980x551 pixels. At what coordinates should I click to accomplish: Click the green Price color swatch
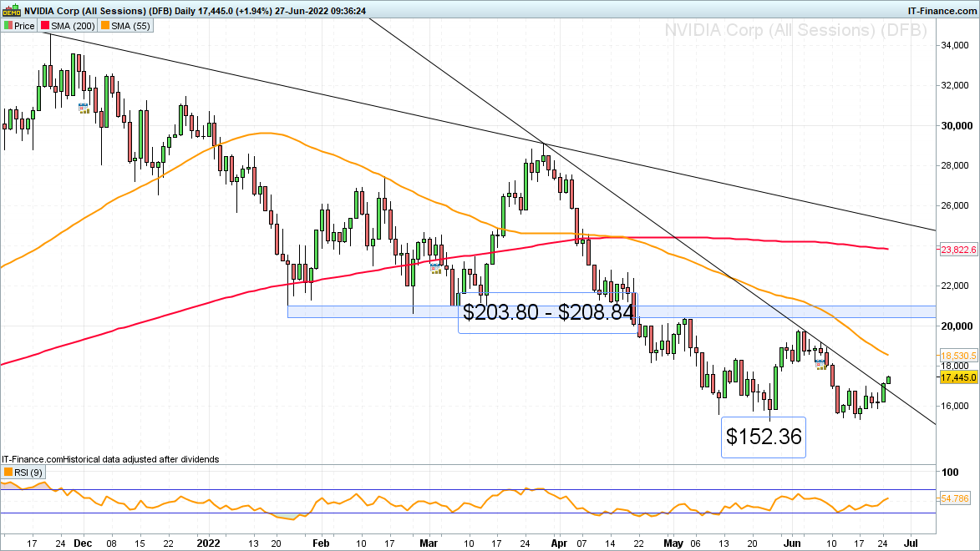coord(8,26)
